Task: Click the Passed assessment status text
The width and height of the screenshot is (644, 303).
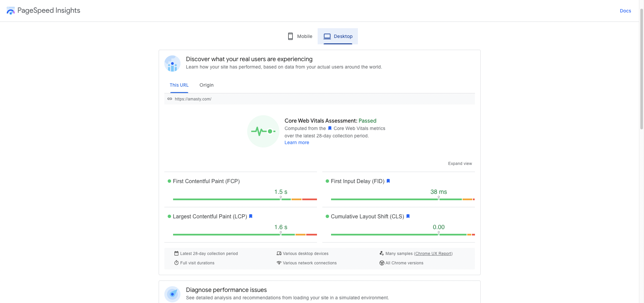Action: [367, 121]
